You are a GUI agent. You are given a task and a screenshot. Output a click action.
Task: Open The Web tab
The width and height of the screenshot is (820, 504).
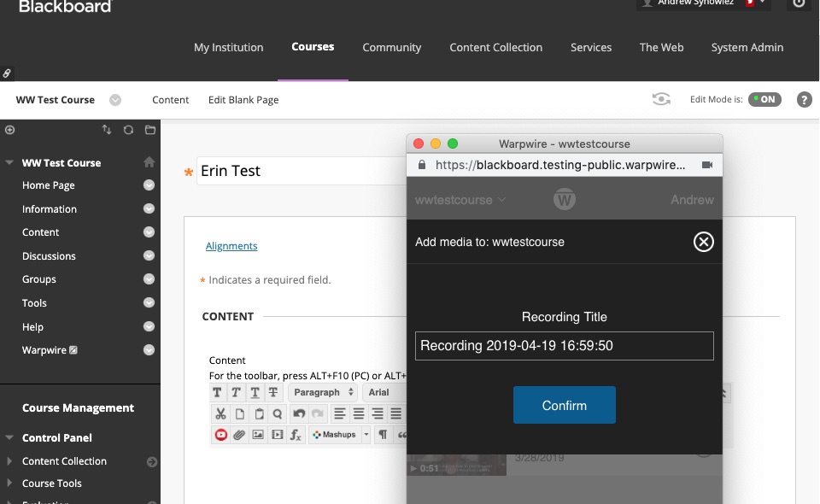click(661, 48)
